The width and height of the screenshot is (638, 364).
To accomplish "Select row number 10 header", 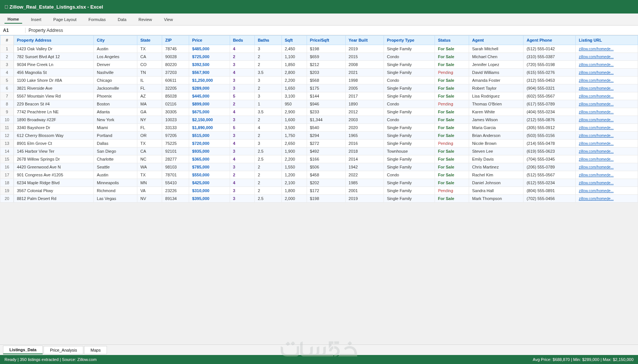I will click(7, 120).
